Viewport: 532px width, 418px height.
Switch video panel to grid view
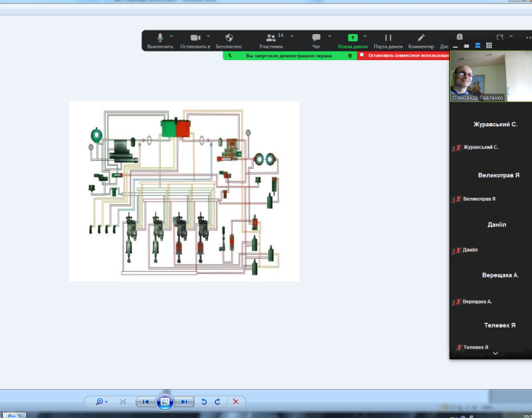[x=489, y=45]
